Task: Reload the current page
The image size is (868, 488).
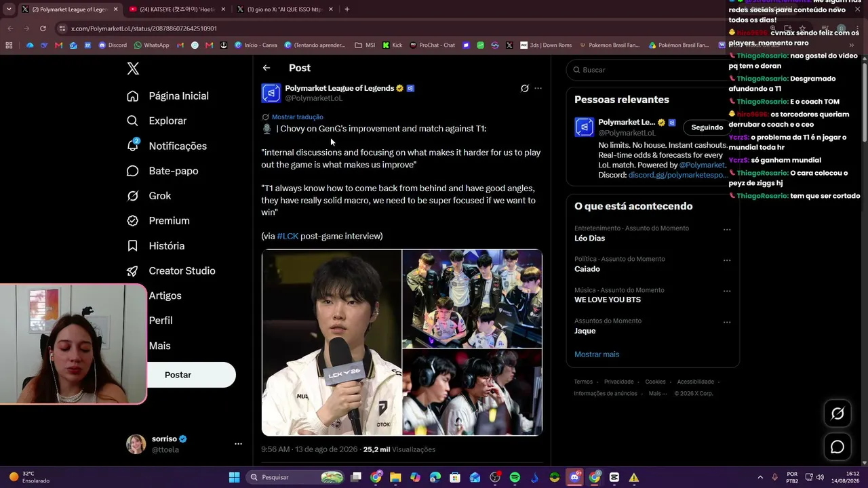Action: click(43, 28)
